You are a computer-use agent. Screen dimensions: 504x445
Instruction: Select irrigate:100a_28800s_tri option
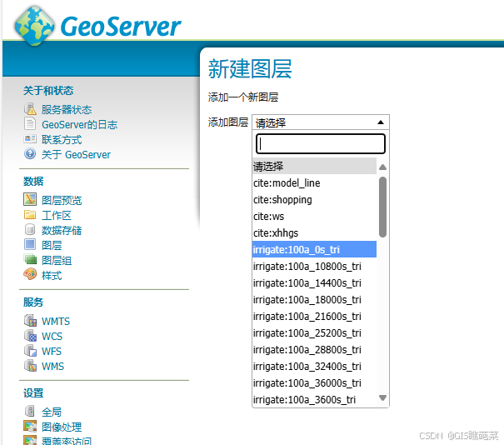[314, 350]
